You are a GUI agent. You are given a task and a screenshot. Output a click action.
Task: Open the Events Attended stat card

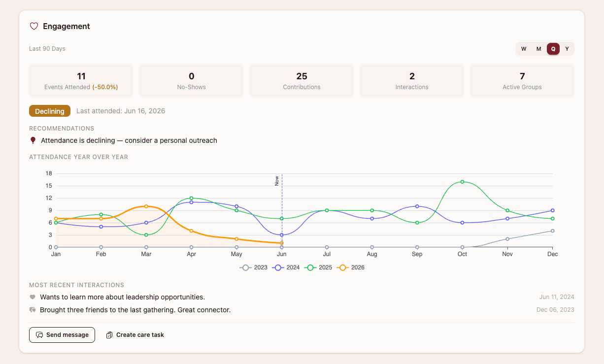81,80
